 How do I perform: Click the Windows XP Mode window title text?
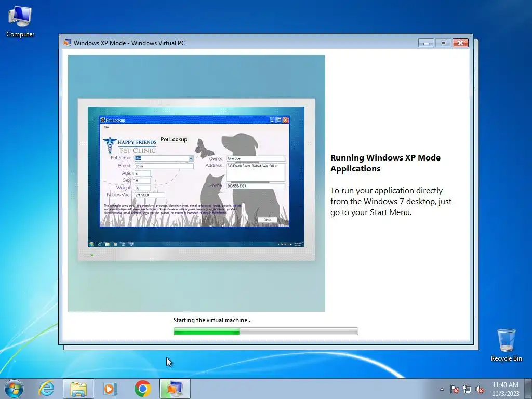click(129, 43)
